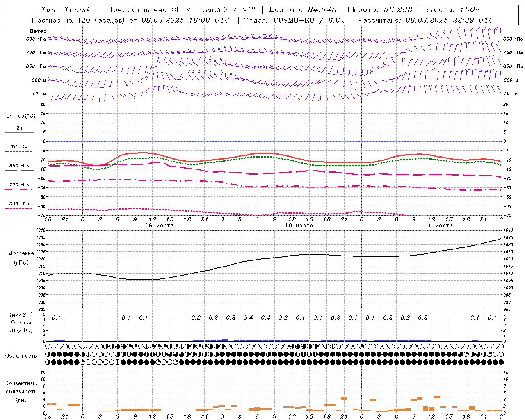Image resolution: width=525 pixels, height=420 pixels.
Task: Click the 'Рассчитано: 08.03.2025 22:39 UTC' timestamp
Action: click(x=426, y=20)
